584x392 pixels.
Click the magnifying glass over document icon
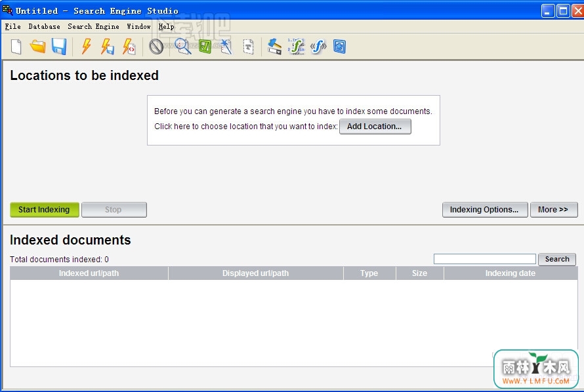183,47
